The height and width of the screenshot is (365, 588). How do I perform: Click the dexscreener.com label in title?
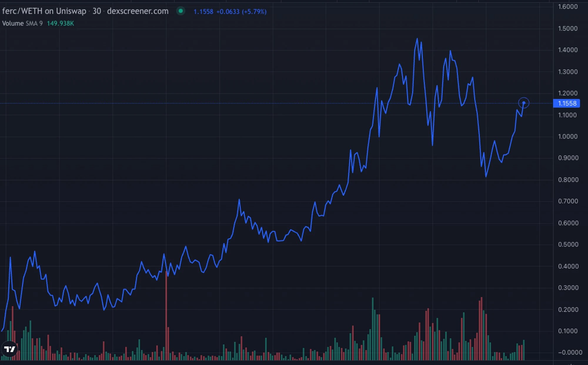click(138, 11)
